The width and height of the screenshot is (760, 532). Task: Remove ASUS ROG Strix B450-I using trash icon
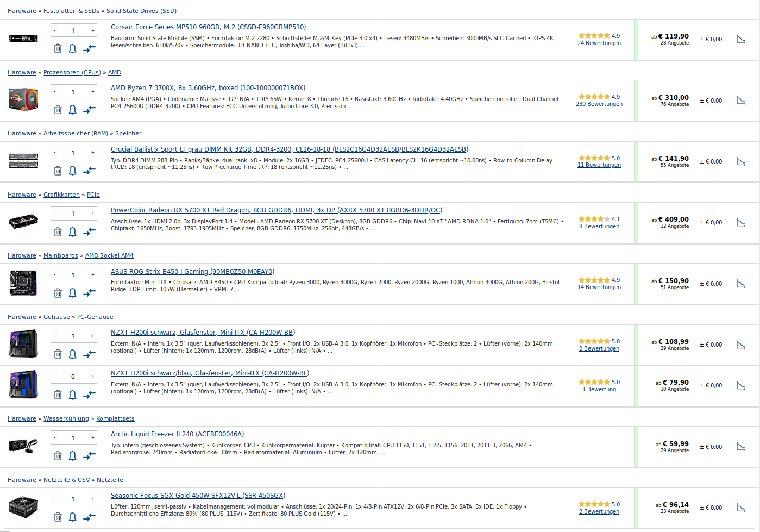[58, 293]
